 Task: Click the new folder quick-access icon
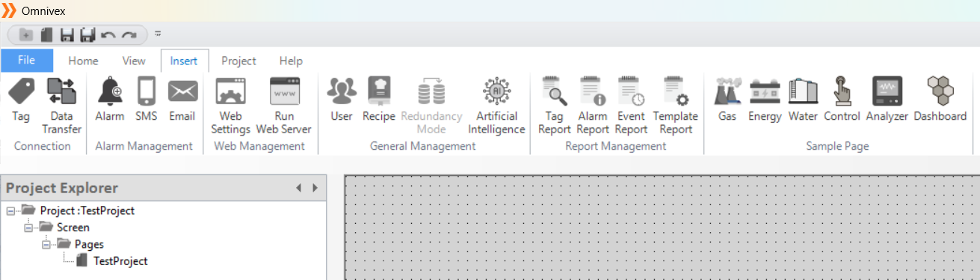(x=26, y=34)
